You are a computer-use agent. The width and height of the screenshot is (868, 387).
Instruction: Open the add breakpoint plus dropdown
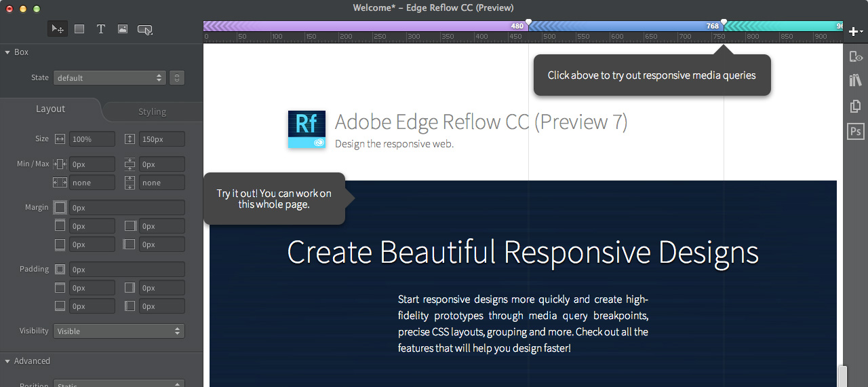(x=856, y=31)
